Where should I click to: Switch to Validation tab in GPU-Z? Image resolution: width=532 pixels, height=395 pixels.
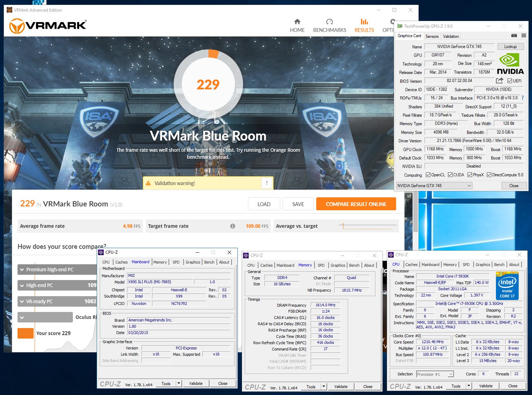[451, 36]
